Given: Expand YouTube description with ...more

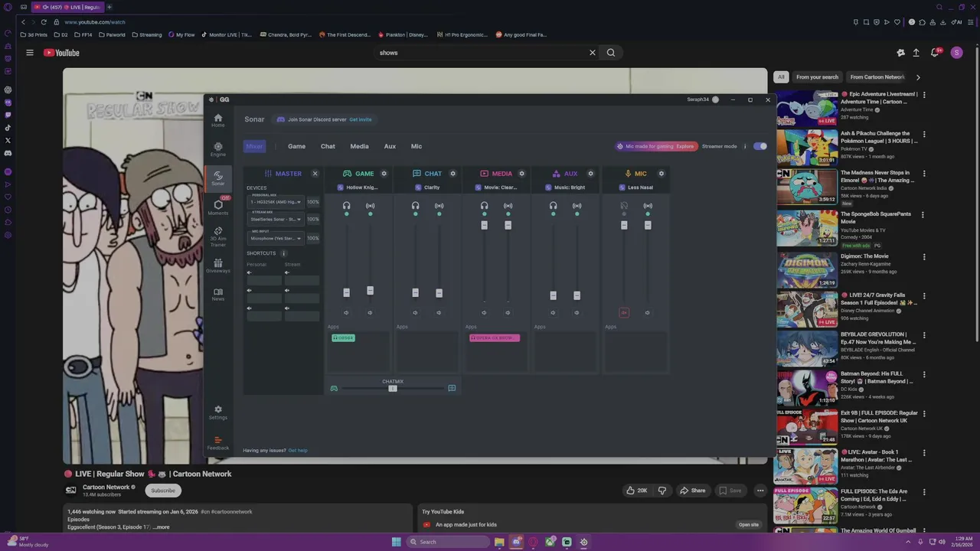Looking at the screenshot, I should [161, 527].
